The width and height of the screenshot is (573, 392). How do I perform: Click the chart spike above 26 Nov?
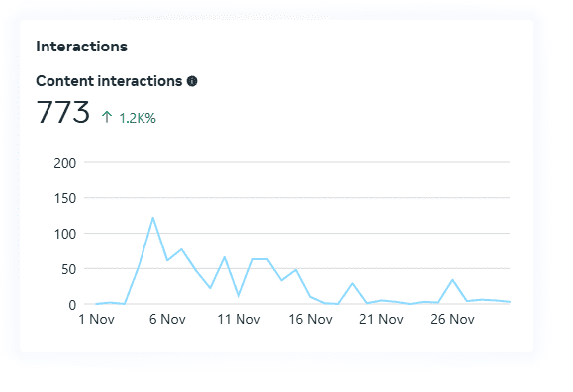pyautogui.click(x=453, y=280)
